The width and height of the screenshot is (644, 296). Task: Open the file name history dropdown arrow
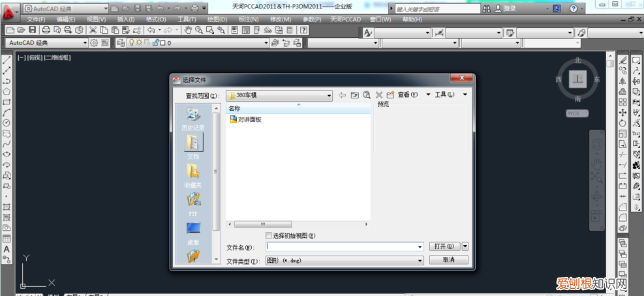pos(420,246)
